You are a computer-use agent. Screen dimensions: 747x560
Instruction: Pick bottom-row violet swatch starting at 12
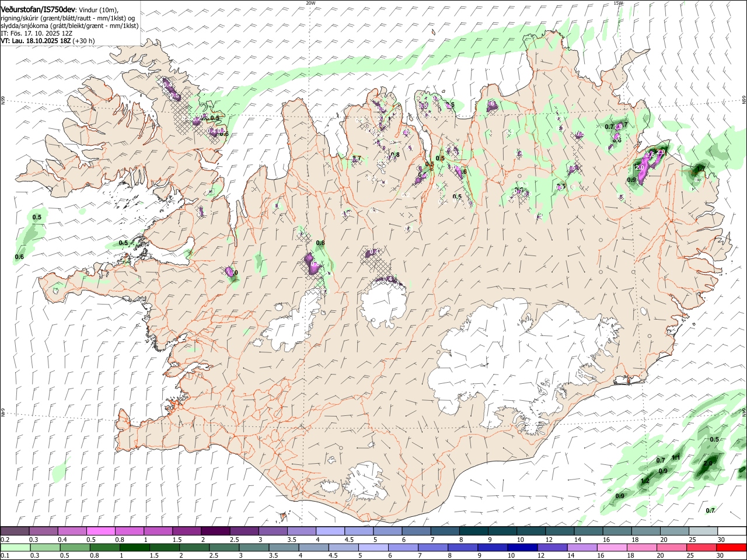(553, 547)
